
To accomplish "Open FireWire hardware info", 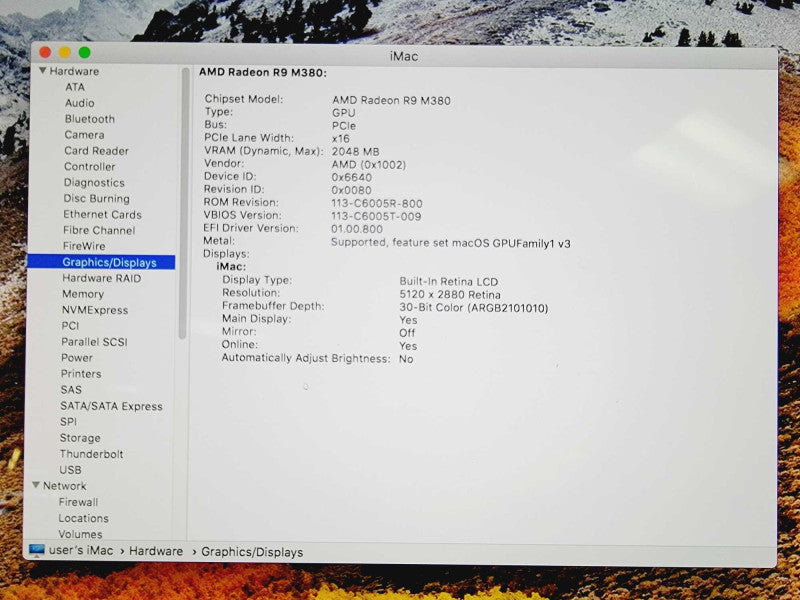I will click(84, 246).
